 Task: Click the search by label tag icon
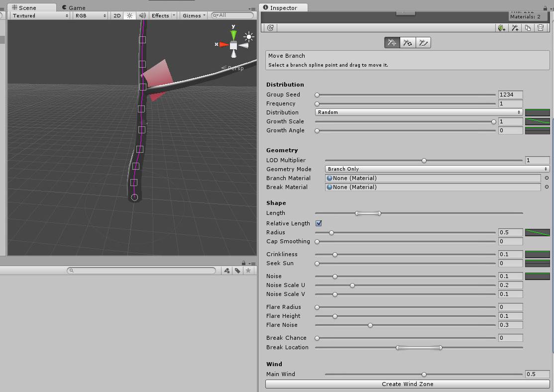point(237,271)
